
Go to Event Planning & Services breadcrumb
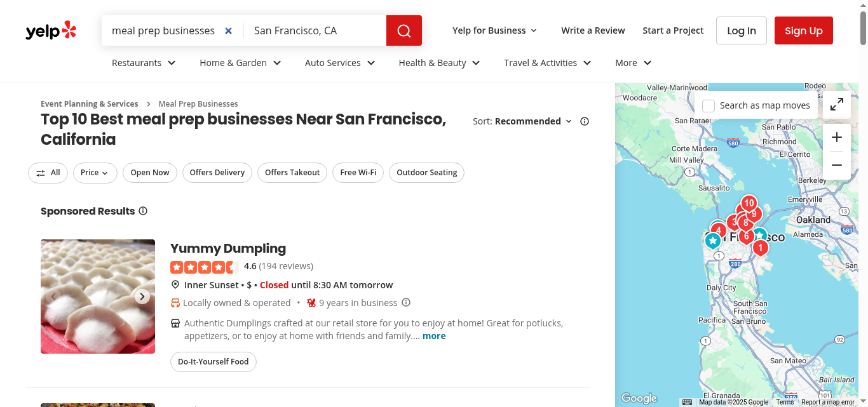tap(89, 103)
